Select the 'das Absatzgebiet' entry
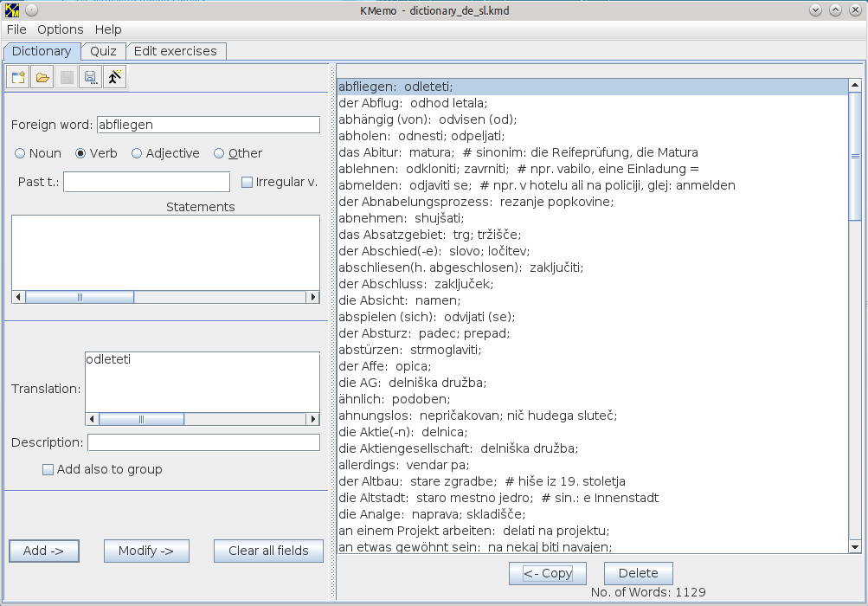This screenshot has width=868, height=606. 592,235
